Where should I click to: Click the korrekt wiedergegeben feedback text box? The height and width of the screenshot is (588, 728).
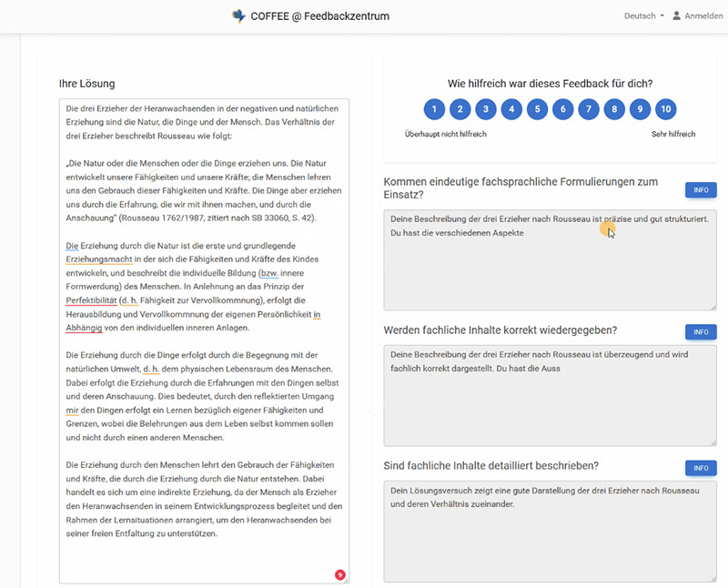pyautogui.click(x=550, y=396)
